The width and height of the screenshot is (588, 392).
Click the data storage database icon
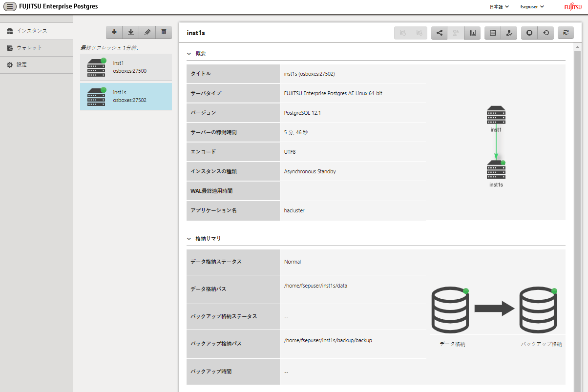(x=450, y=310)
